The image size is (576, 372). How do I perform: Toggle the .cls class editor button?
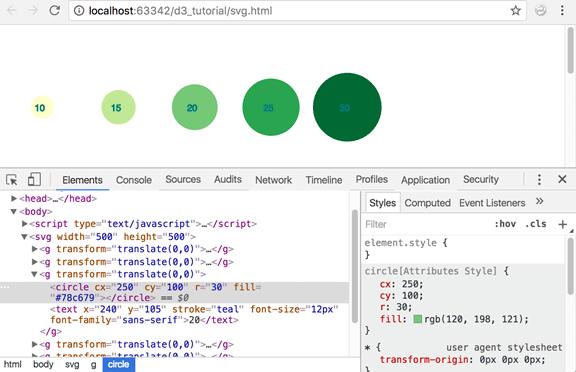pyautogui.click(x=535, y=224)
